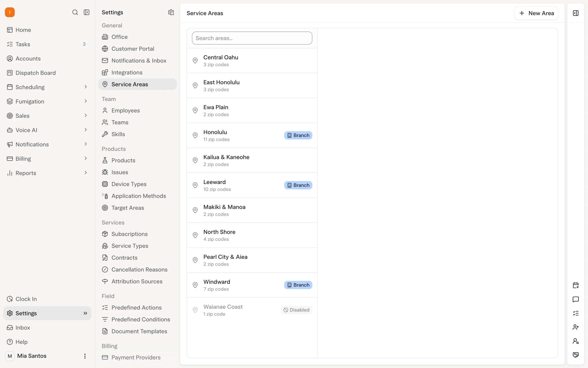Open the three-dot menu next to Mia Santos
The height and width of the screenshot is (368, 588).
pos(85,356)
